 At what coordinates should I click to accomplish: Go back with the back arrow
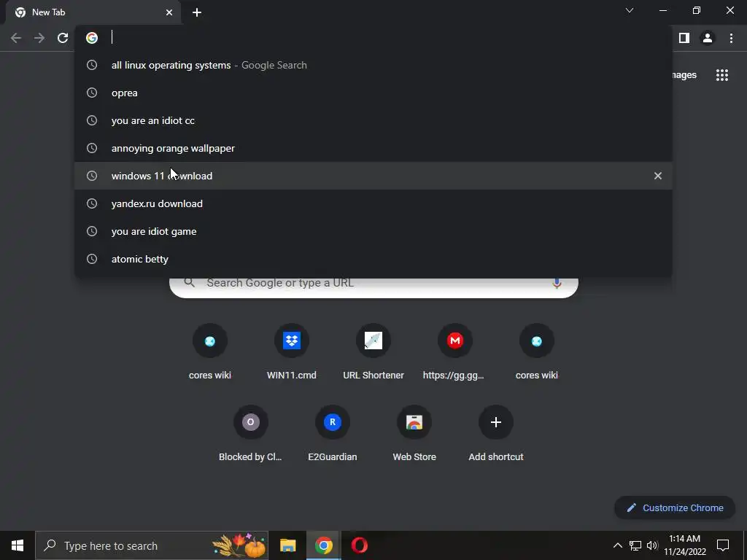point(16,38)
